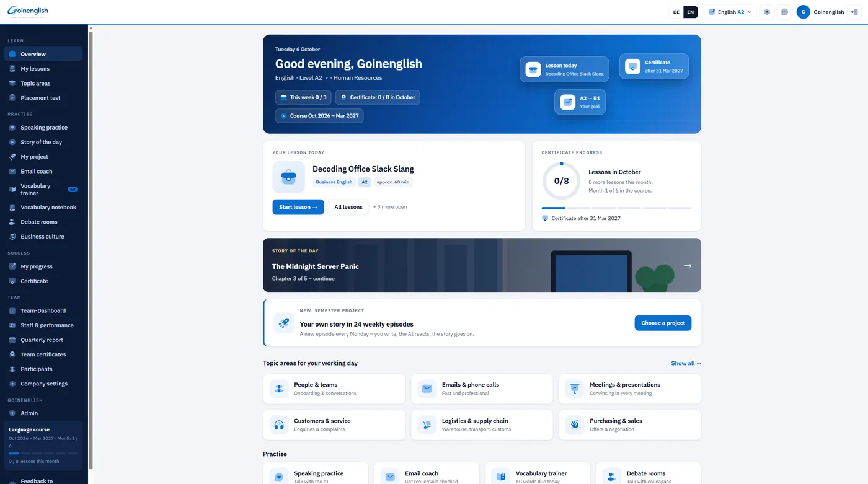
Task: Click the Emails & phone calls envelope icon
Action: 427,389
